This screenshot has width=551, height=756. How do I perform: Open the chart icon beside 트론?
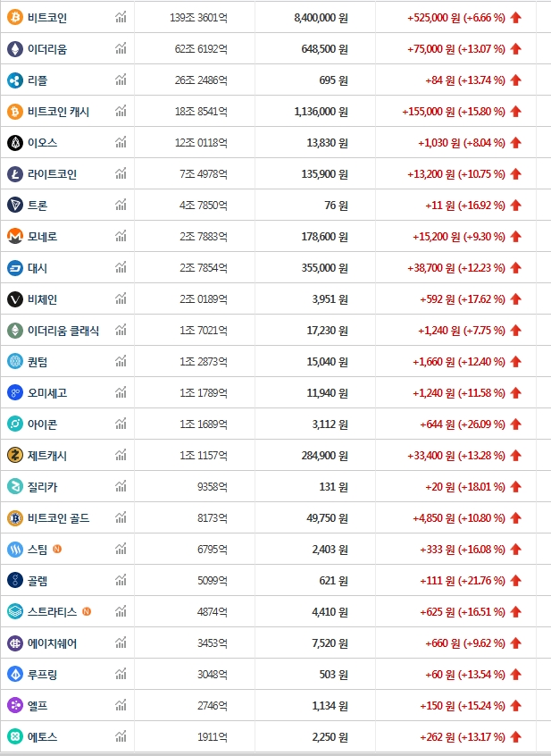point(121,206)
